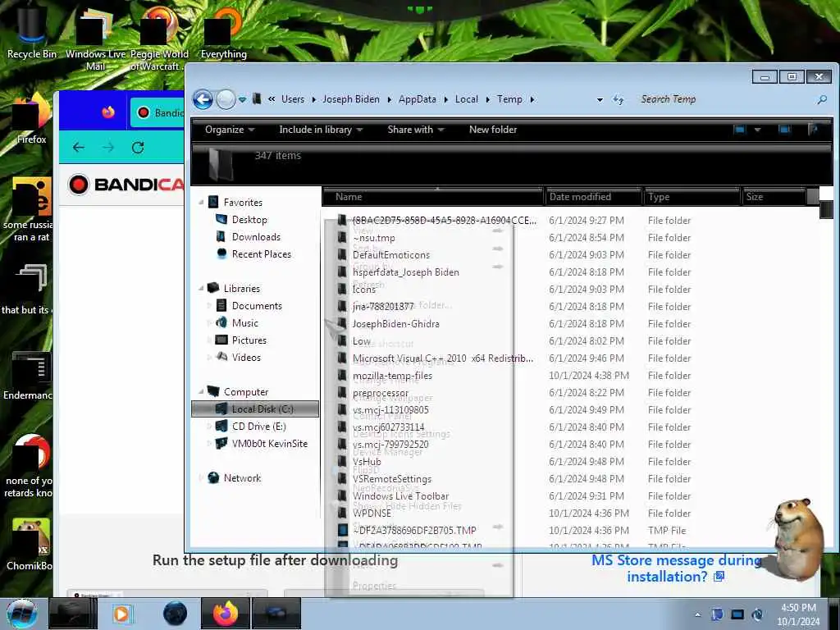
Task: Sort by the Name column header
Action: click(x=433, y=197)
